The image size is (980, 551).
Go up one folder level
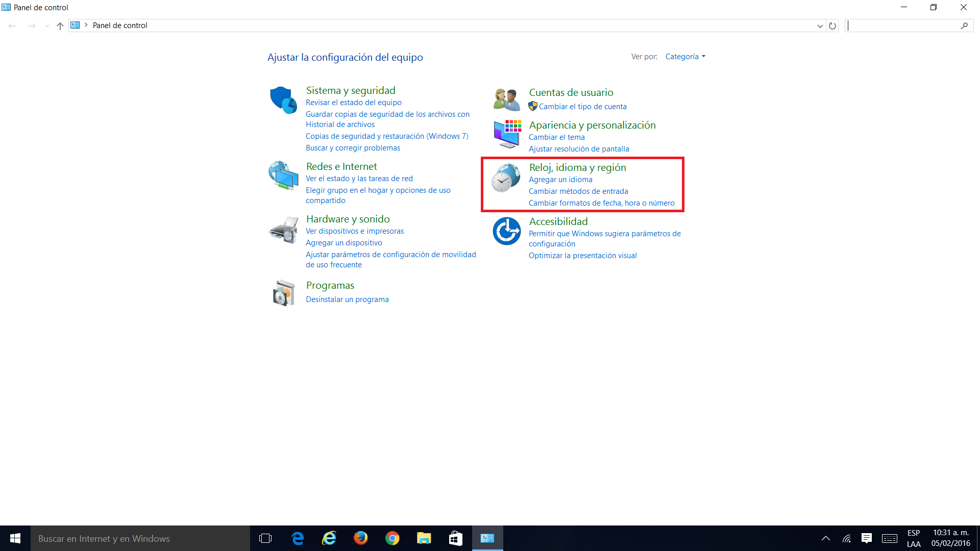click(60, 26)
